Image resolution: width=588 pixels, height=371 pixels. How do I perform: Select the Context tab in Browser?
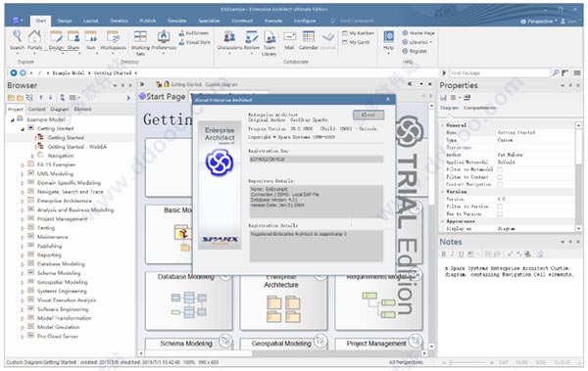pyautogui.click(x=37, y=109)
